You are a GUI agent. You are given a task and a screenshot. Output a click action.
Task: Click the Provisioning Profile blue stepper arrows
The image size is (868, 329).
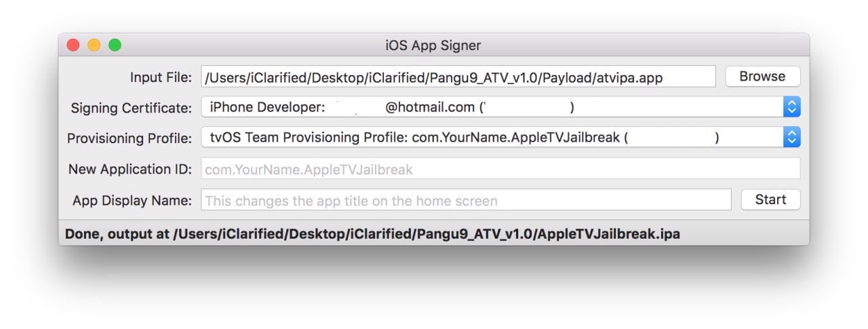pos(792,138)
